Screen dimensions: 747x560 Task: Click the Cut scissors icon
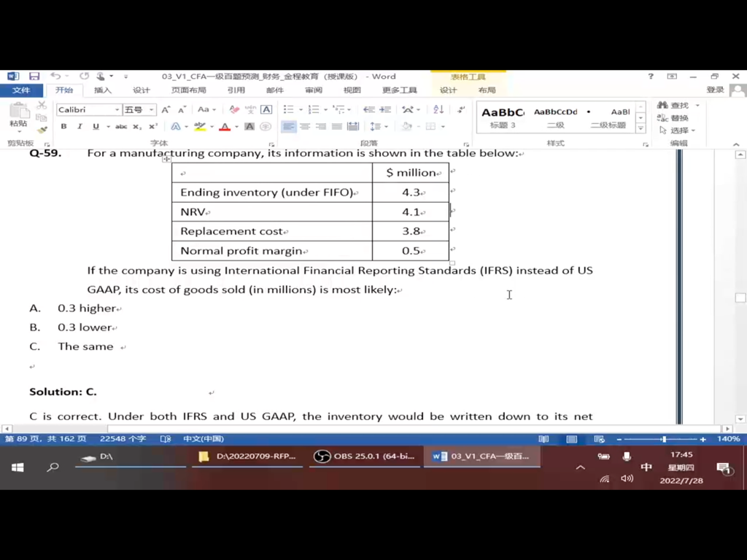click(x=42, y=105)
